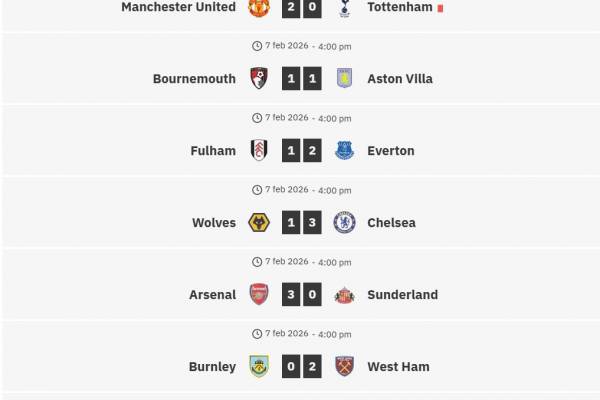Click Tottenham's red card indicator
Viewport: 600px width, 400px height.
point(440,8)
